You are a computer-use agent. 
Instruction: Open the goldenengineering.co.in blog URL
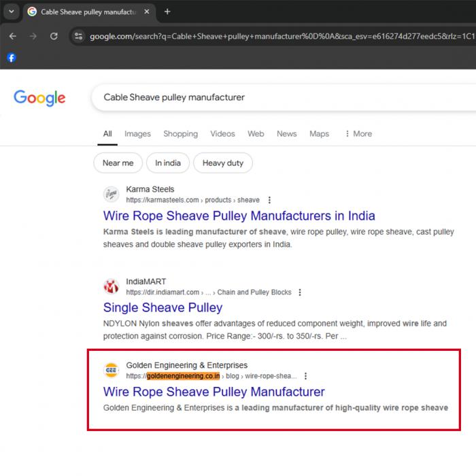click(211, 376)
